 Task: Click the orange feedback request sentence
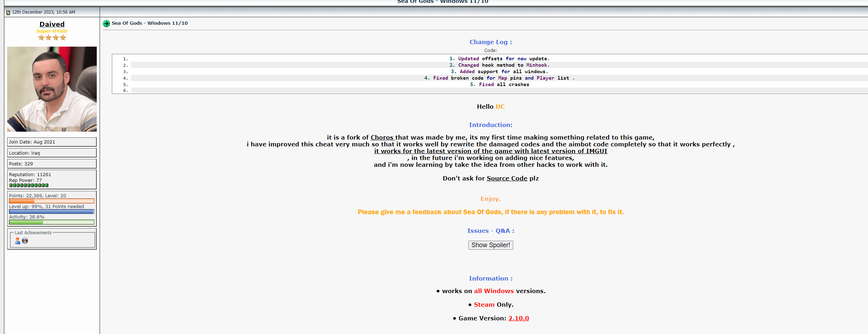pyautogui.click(x=491, y=212)
